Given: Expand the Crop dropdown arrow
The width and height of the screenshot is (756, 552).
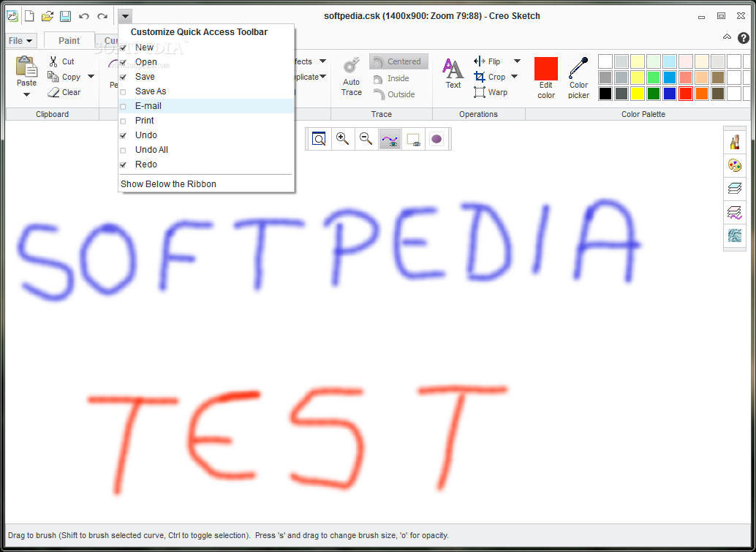Looking at the screenshot, I should pos(514,77).
